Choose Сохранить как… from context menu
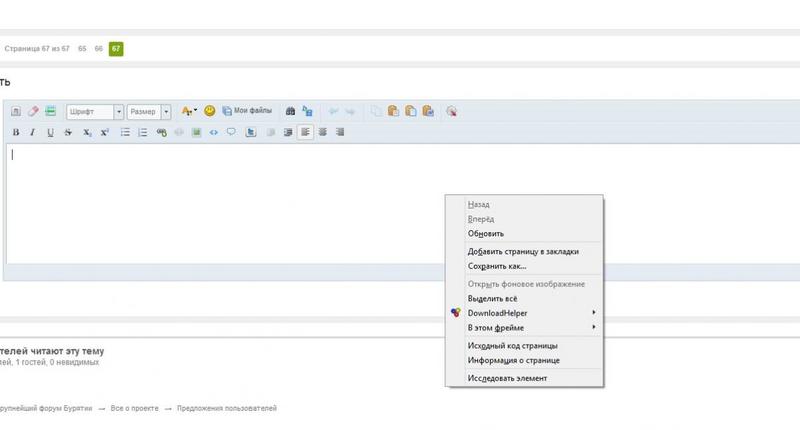Image resolution: width=800 pixels, height=430 pixels. pos(496,266)
